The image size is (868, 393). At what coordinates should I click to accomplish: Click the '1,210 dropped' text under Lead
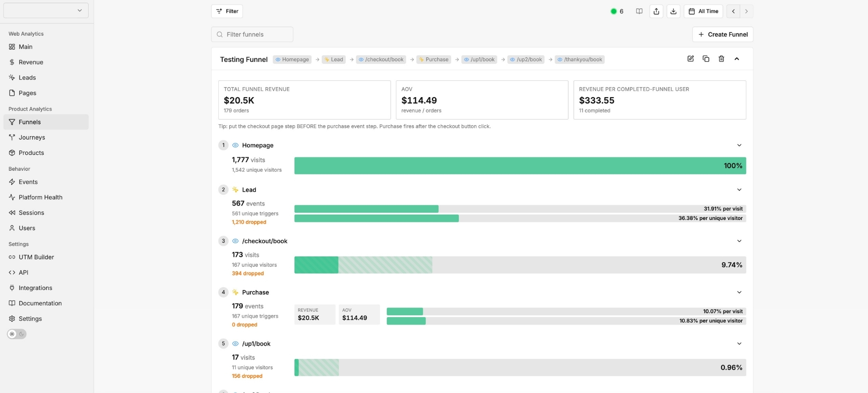(x=249, y=222)
